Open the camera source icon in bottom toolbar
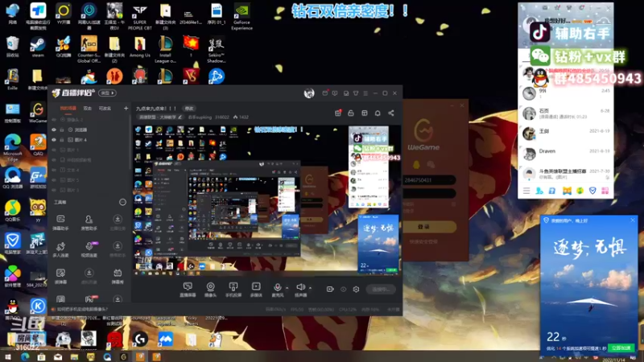The image size is (644, 362). (210, 287)
